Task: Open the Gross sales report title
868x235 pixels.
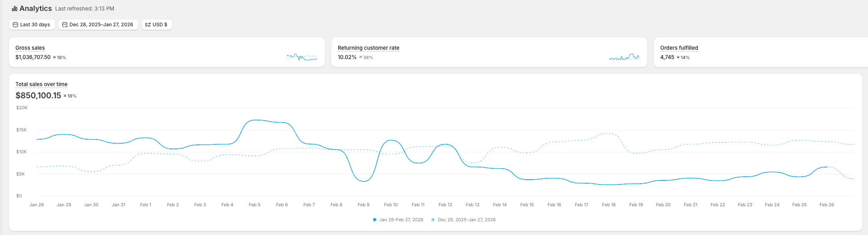Action: pyautogui.click(x=30, y=48)
